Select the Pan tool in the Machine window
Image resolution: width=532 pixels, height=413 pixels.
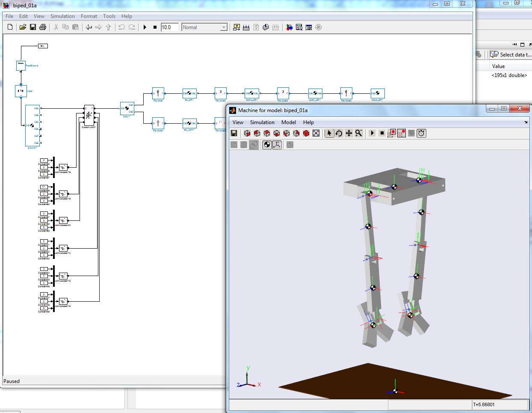pos(349,134)
